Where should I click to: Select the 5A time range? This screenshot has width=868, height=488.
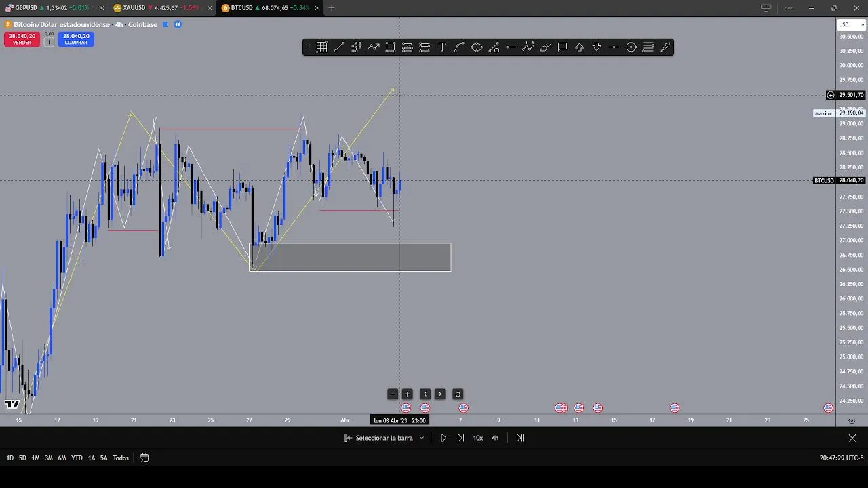104,458
